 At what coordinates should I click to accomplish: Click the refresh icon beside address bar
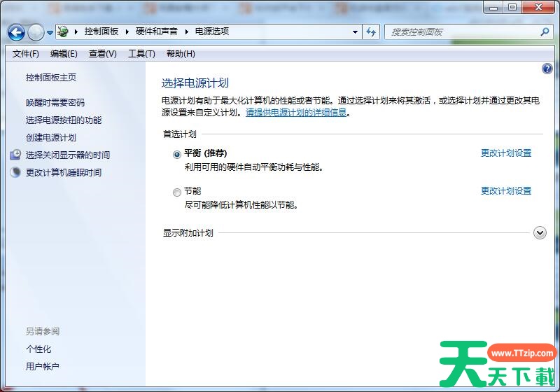371,32
